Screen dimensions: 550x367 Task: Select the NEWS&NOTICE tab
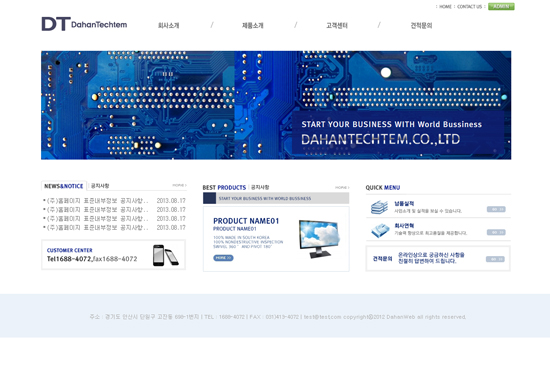(x=64, y=186)
